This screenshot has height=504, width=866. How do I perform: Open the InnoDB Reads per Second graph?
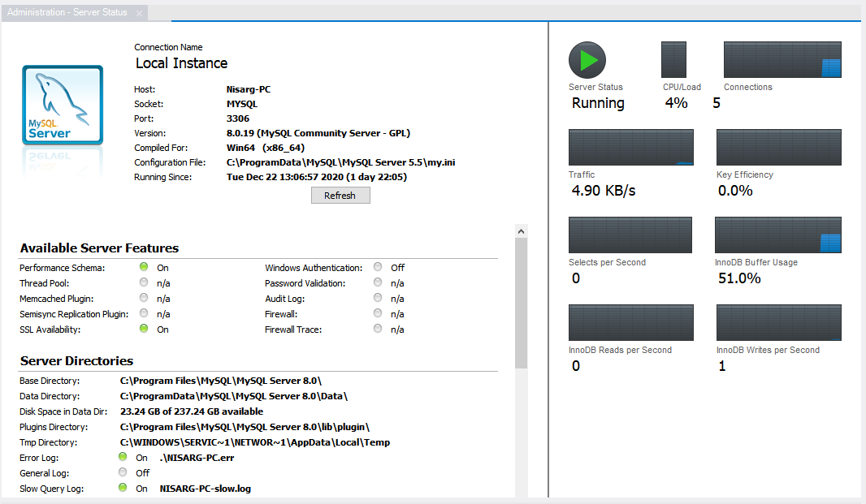[630, 322]
